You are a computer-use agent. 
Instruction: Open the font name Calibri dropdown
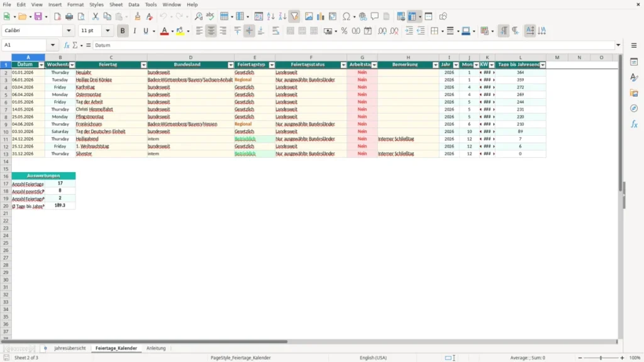coord(69,30)
